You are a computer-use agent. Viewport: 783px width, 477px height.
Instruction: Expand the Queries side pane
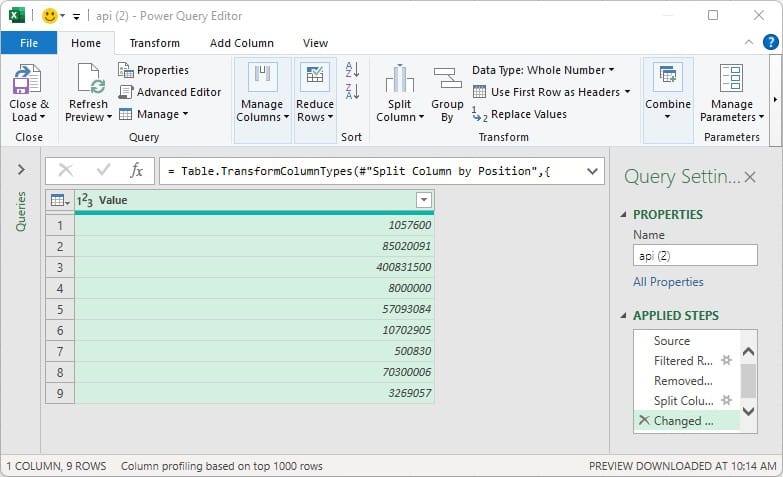click(x=21, y=171)
